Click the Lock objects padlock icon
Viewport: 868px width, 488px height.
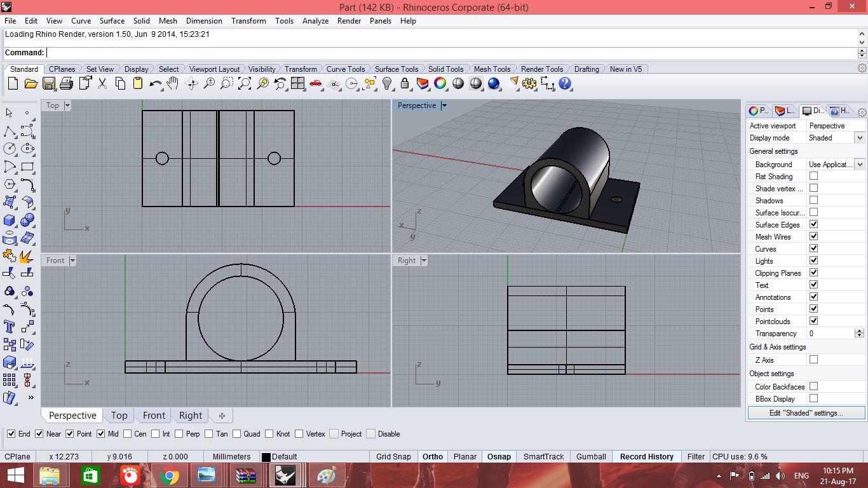pos(405,83)
